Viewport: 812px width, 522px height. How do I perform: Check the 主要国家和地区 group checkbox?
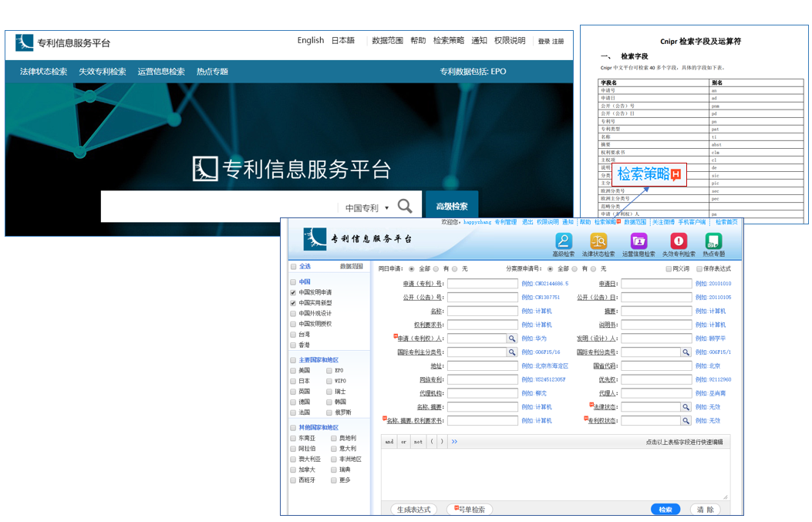[x=294, y=360]
